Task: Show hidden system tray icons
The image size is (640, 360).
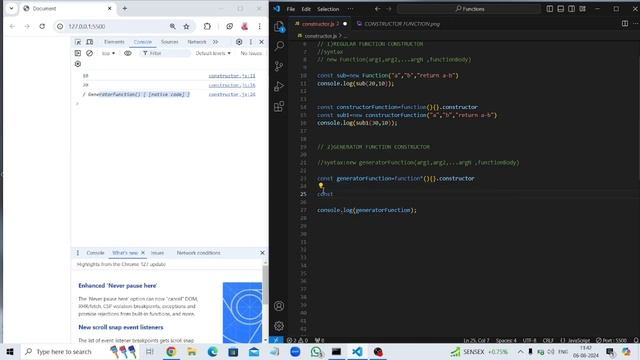Action: click(520, 351)
